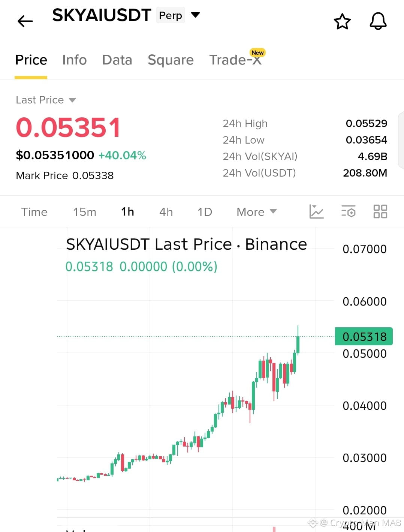Select the 15m chart interval
Viewport: 404px width, 532px height.
(x=85, y=212)
